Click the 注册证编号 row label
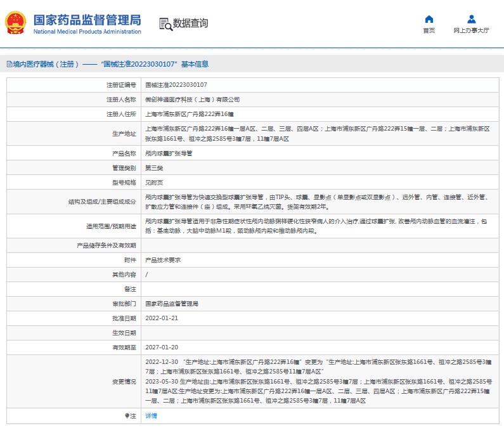 [121, 85]
